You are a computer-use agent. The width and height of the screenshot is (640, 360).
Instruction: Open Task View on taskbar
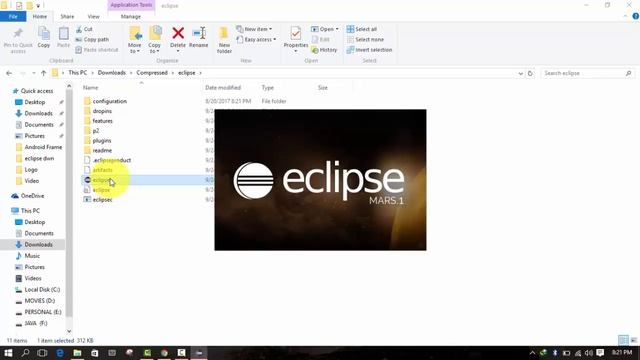pos(42,353)
